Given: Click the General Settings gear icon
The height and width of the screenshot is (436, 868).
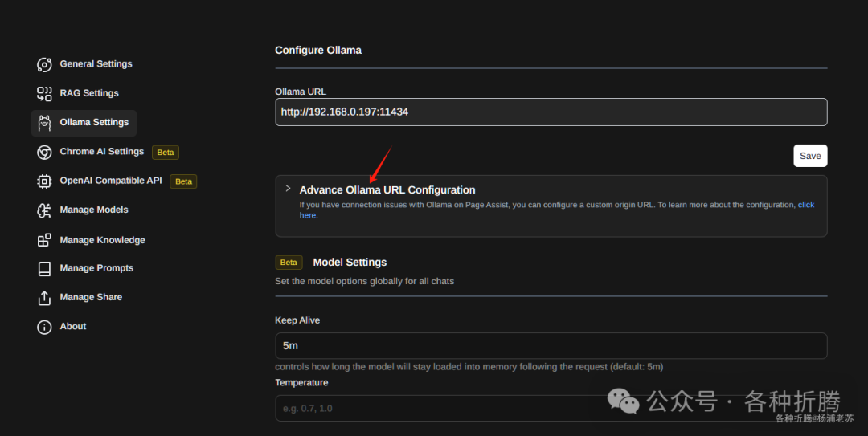Looking at the screenshot, I should (45, 64).
